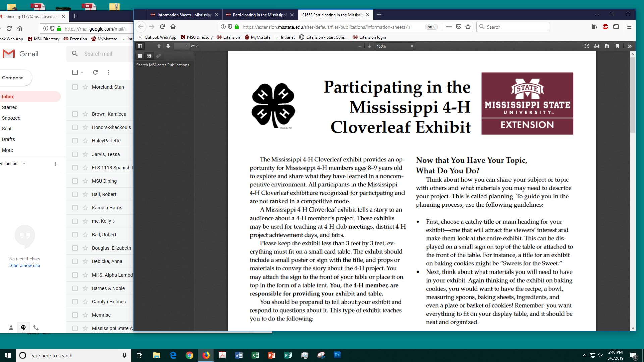Click Firefox Search input box
Image resolution: width=644 pixels, height=362 pixels.
tap(513, 27)
